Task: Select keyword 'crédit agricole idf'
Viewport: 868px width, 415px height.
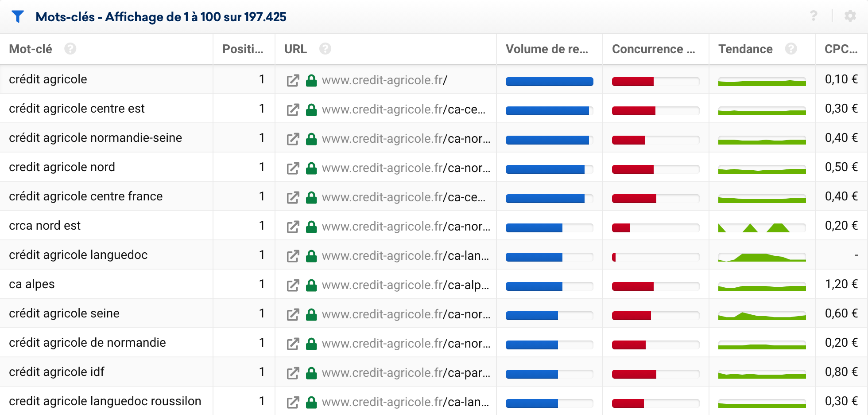Action: click(57, 372)
